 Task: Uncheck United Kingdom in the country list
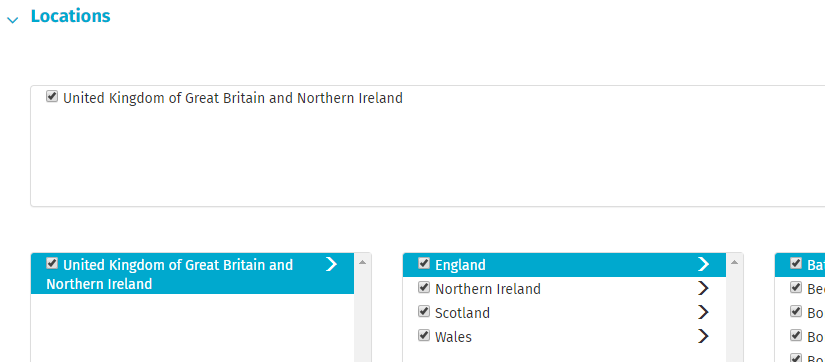(x=52, y=263)
